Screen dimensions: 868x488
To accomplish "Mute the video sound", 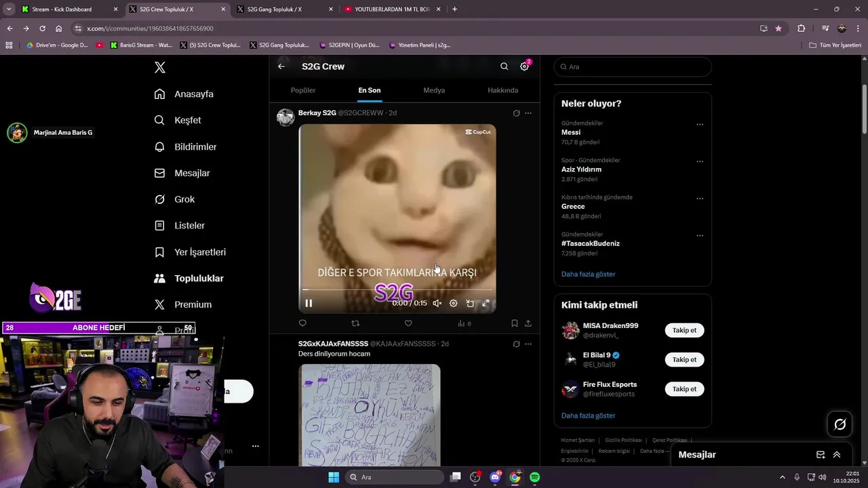I will point(437,304).
